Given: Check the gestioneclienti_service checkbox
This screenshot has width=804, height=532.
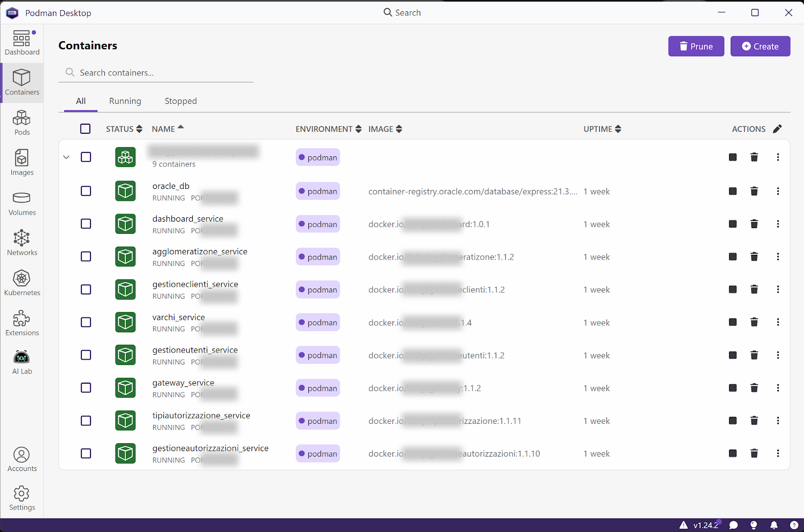Looking at the screenshot, I should click(x=86, y=290).
